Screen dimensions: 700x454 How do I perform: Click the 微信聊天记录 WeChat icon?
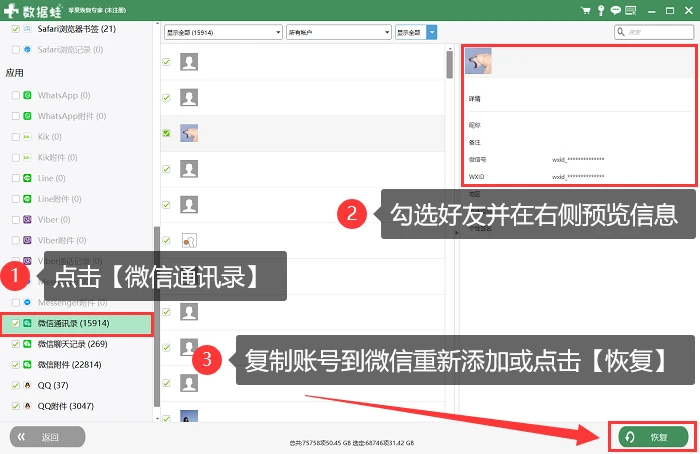tap(27, 344)
